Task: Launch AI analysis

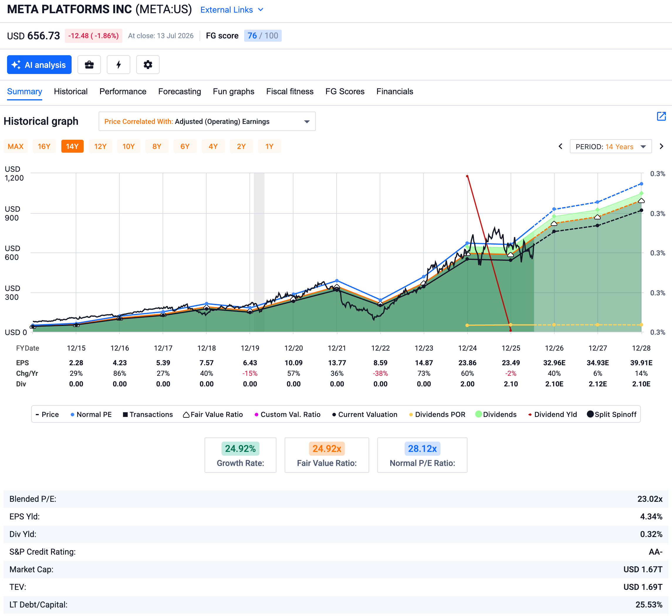Action: point(39,65)
